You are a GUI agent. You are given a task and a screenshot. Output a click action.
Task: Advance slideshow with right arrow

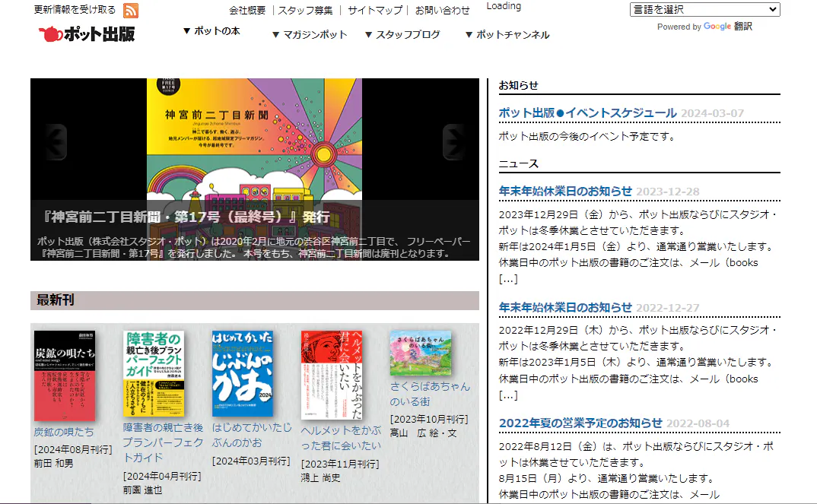454,140
